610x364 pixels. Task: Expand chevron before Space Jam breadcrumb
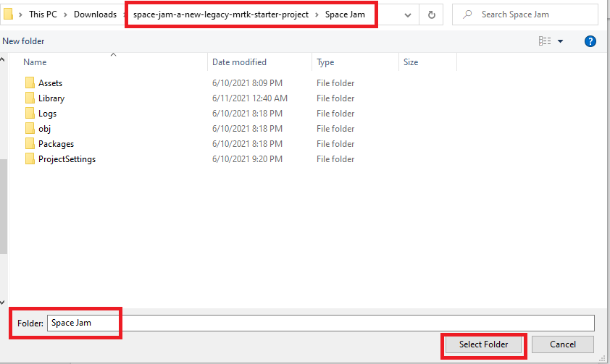point(317,14)
